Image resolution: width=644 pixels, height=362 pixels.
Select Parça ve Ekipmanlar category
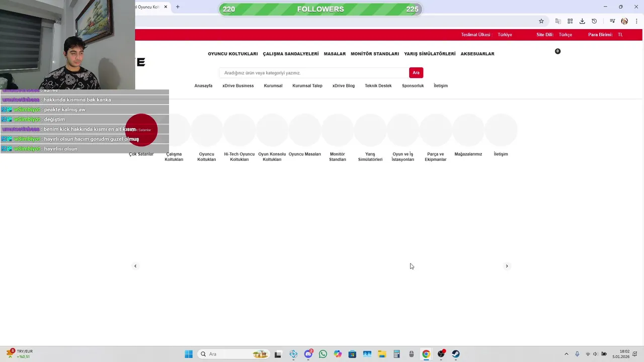436,137
